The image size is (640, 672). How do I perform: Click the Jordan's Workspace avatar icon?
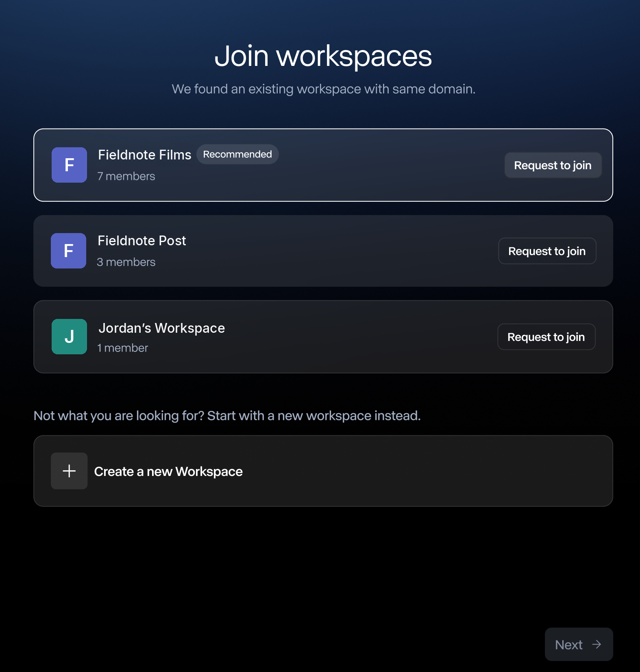(69, 336)
